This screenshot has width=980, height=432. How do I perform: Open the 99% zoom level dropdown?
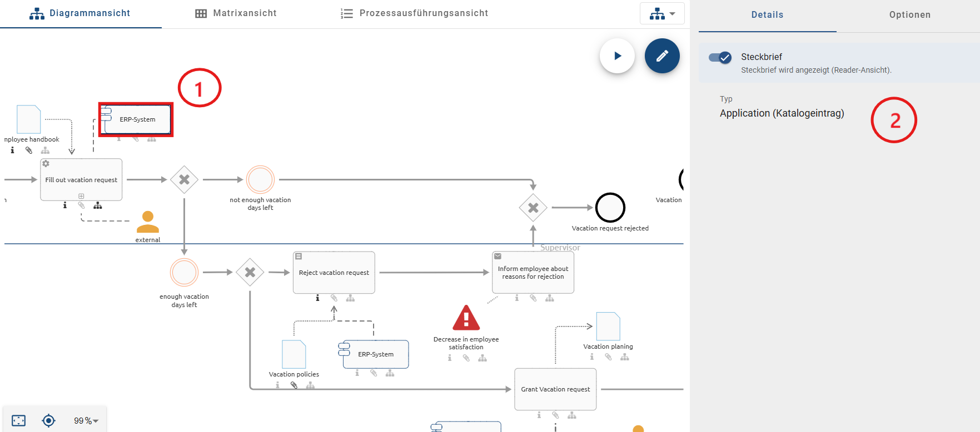[x=86, y=421]
